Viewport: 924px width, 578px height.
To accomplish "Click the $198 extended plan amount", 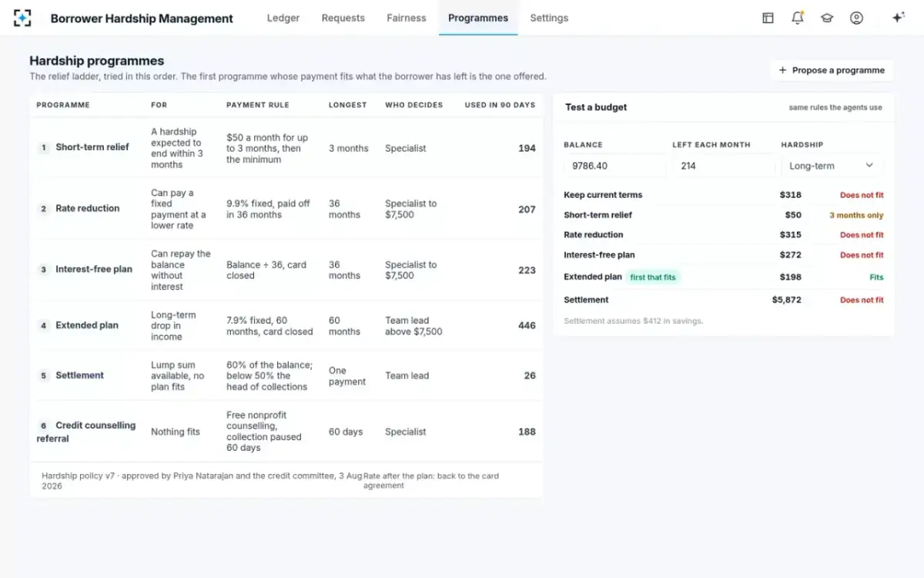I will coord(790,277).
